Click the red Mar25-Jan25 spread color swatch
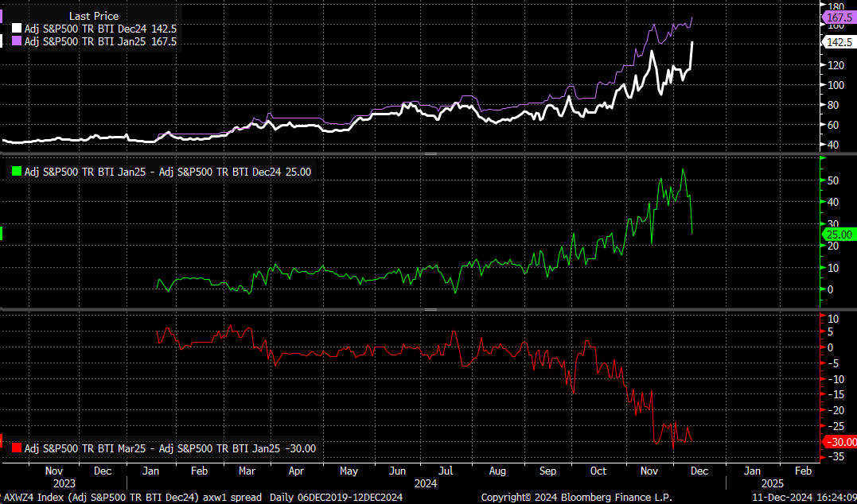The width and height of the screenshot is (857, 504). point(17,448)
